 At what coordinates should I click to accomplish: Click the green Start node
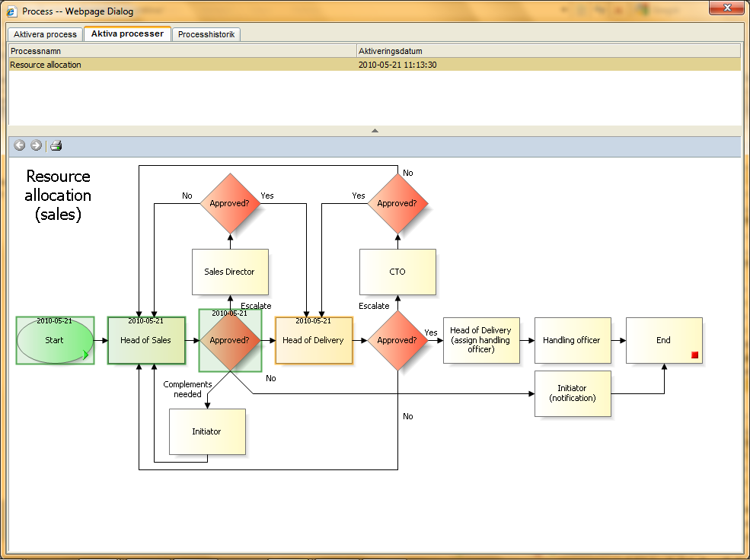pyautogui.click(x=55, y=340)
